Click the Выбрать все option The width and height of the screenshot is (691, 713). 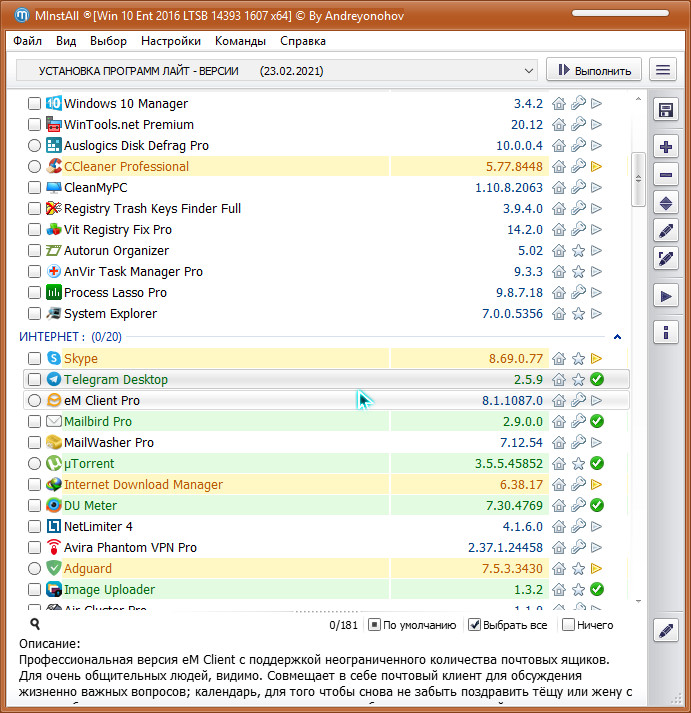pyautogui.click(x=508, y=625)
